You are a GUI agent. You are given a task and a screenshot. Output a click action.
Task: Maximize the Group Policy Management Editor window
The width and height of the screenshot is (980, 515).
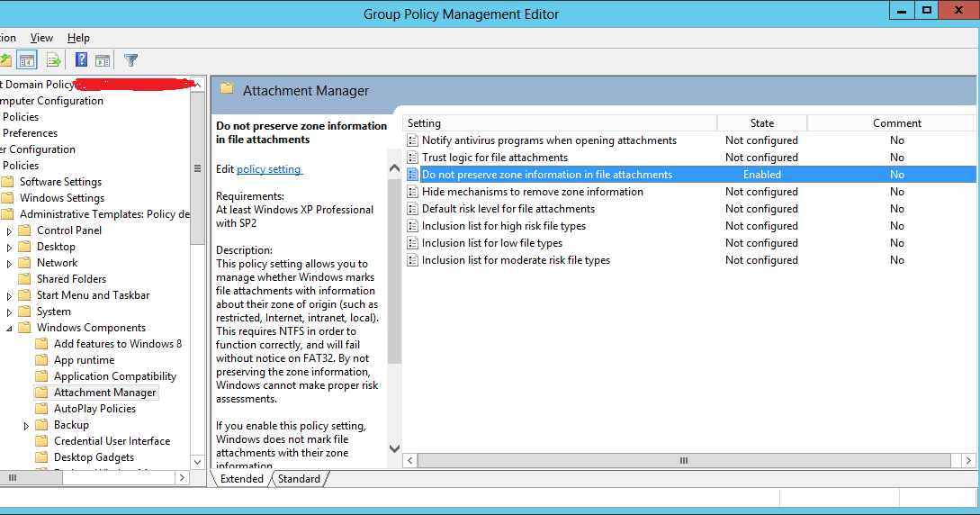tap(926, 10)
